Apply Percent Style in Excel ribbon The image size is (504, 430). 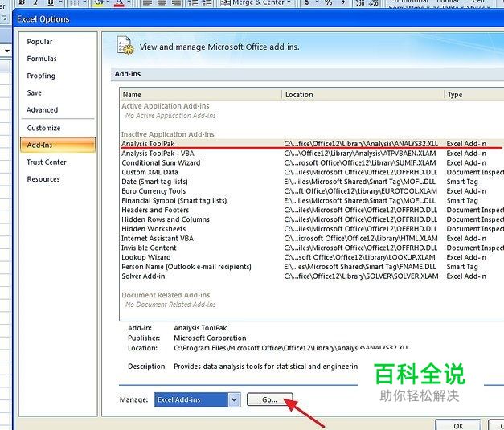tap(329, 2)
